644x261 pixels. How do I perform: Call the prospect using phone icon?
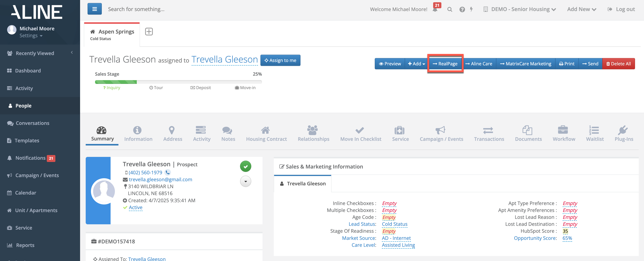(168, 172)
